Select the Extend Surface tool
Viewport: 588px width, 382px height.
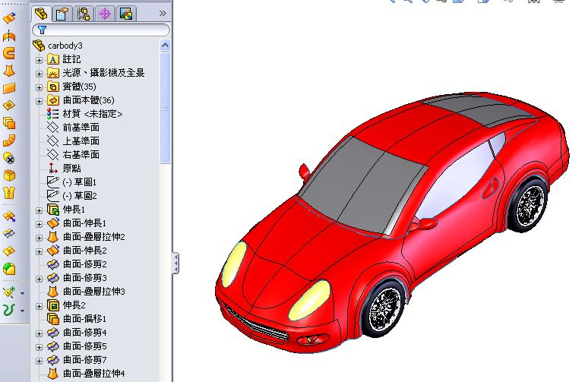tap(9, 216)
